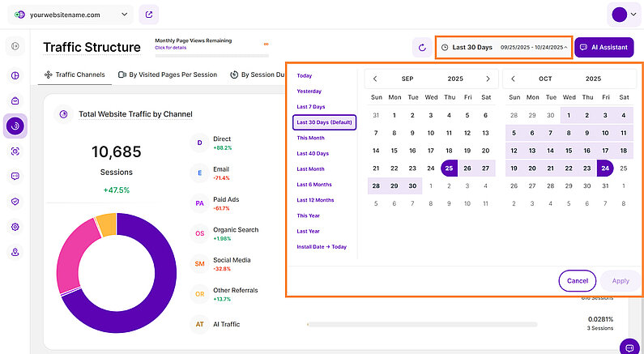Choose the Last 7 Days preset
644x354 pixels.
pos(313,107)
